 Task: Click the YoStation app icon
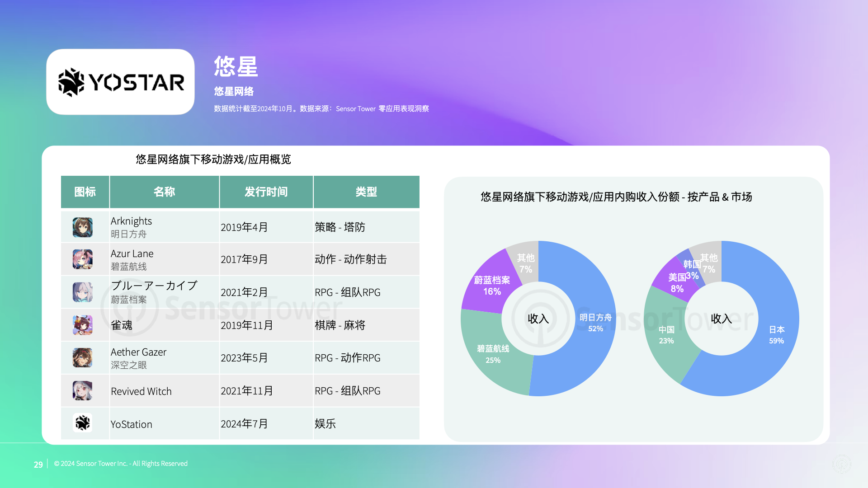point(83,423)
